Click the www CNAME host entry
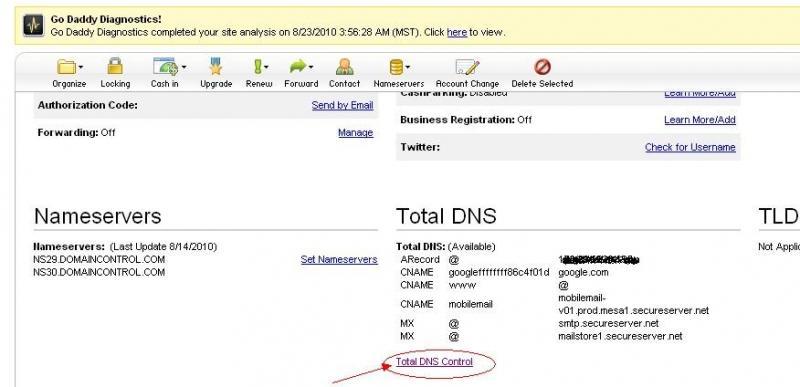This screenshot has width=800, height=387. [462, 285]
